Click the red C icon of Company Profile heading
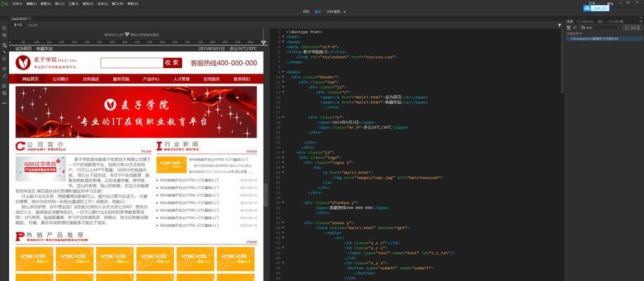 click(20, 146)
